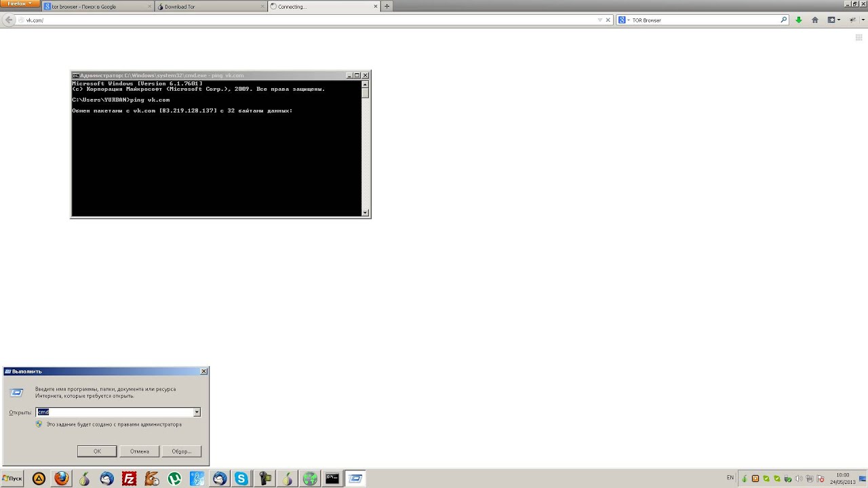The height and width of the screenshot is (488, 868).
Task: Click Отмена in the Run dialog
Action: pyautogui.click(x=140, y=451)
